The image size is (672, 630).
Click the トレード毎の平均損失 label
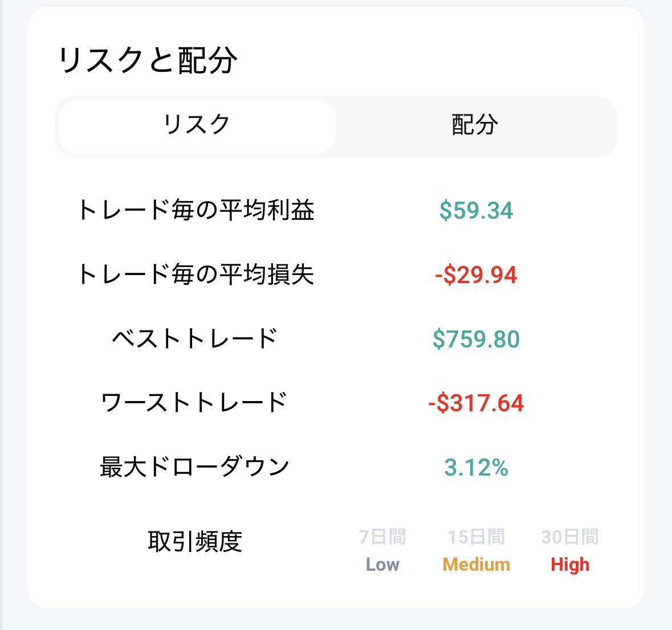[x=196, y=275]
